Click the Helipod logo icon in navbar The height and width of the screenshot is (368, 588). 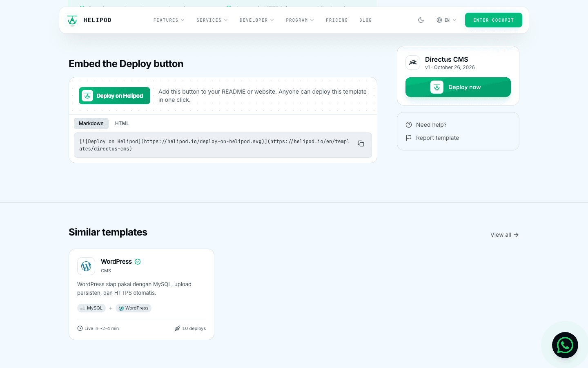[72, 20]
